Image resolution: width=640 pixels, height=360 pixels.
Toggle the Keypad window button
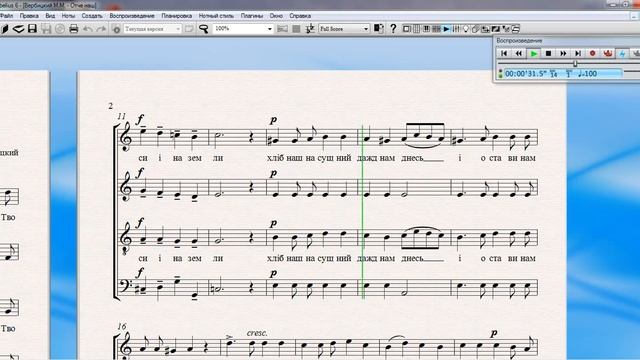(416, 29)
